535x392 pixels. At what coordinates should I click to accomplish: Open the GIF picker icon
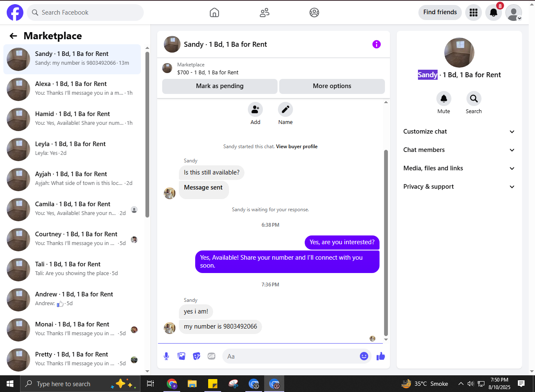(211, 356)
